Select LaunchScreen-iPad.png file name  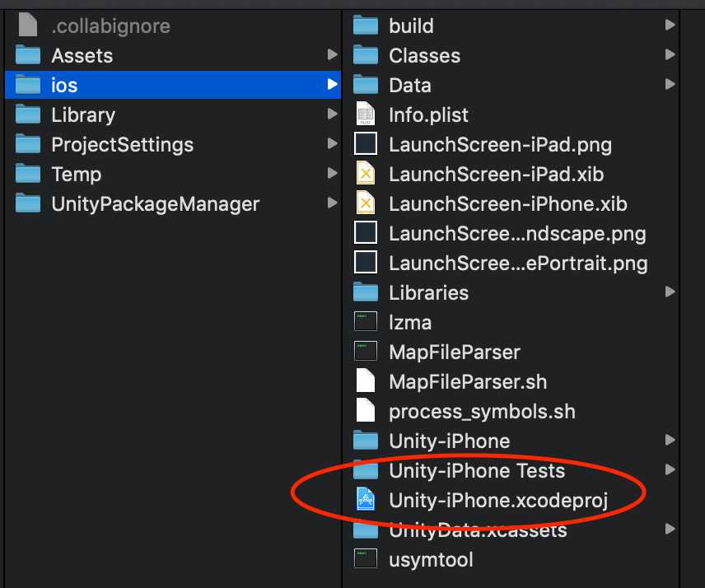click(x=501, y=145)
